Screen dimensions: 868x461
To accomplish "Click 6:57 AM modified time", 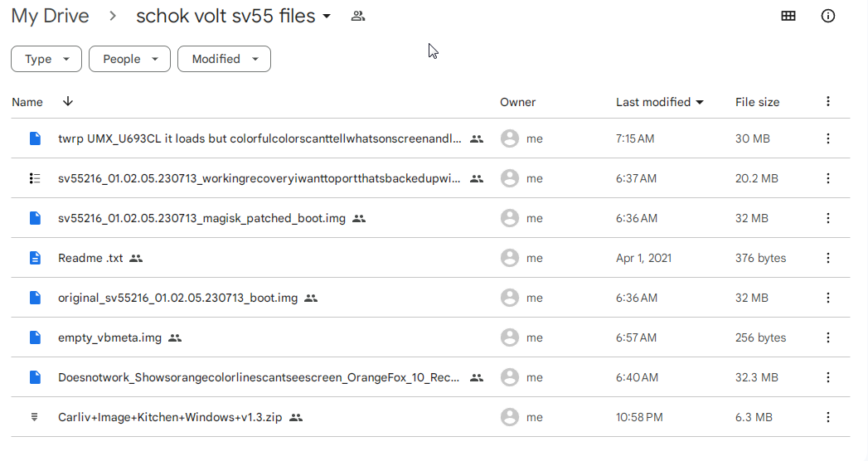I will point(636,337).
